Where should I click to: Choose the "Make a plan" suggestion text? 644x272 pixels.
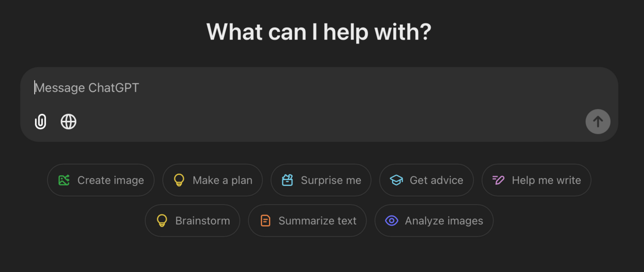[x=222, y=180]
